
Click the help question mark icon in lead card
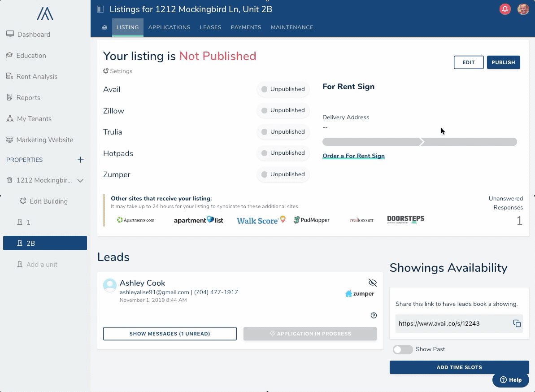[x=374, y=315]
